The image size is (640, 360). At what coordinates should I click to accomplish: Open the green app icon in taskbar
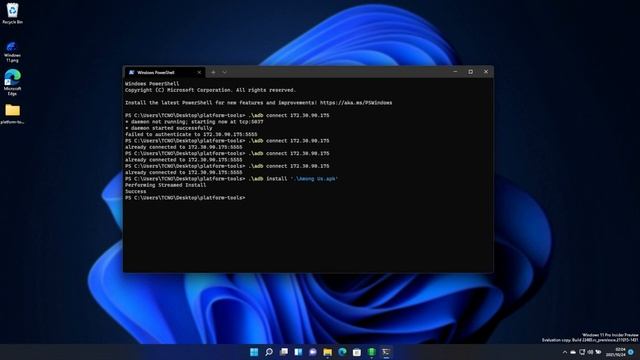[x=371, y=352]
